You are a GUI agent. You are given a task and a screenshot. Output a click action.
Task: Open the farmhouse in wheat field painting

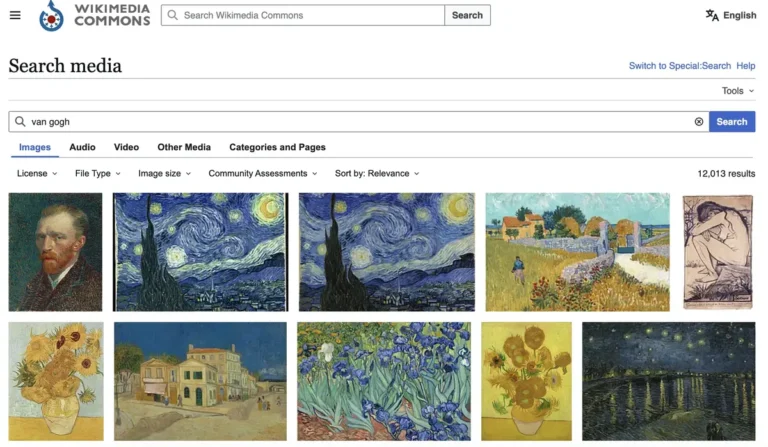(577, 252)
